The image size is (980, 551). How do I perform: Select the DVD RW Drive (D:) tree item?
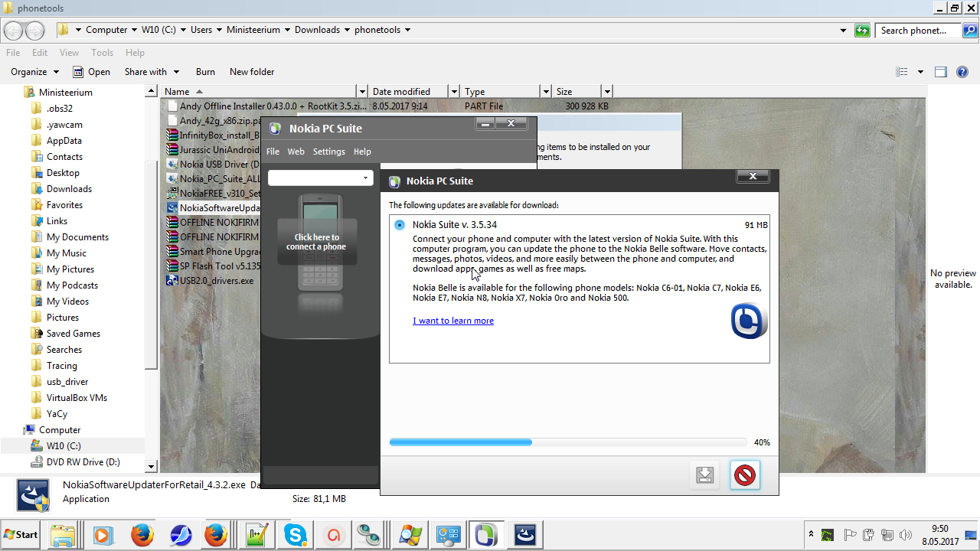(83, 462)
